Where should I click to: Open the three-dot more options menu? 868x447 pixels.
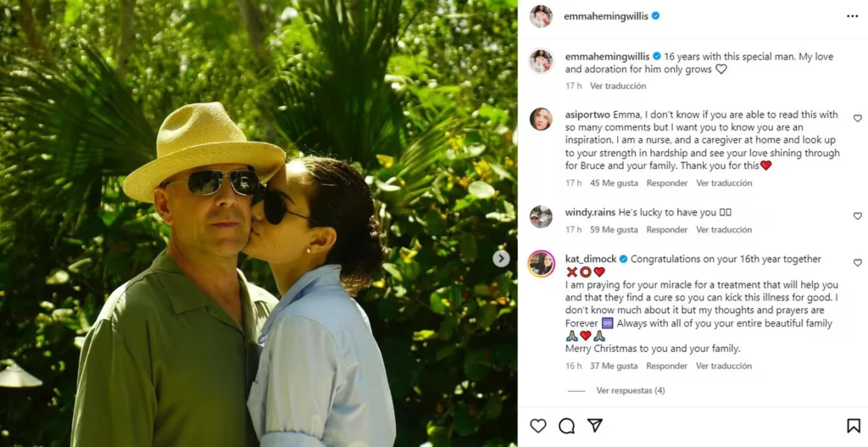[x=852, y=16]
